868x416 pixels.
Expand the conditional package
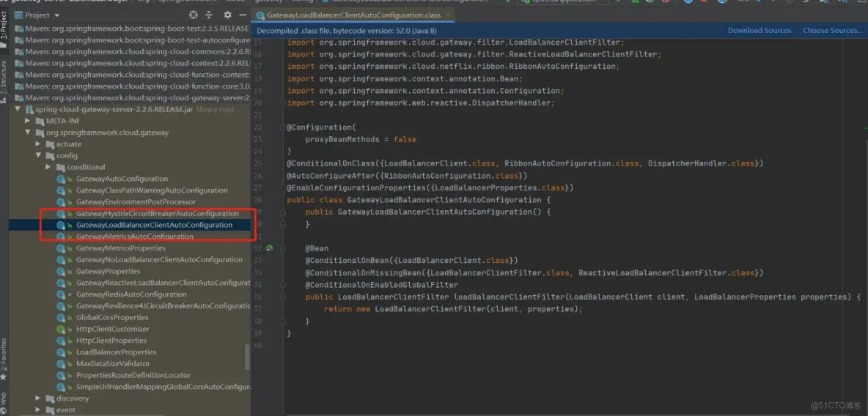[x=48, y=168]
